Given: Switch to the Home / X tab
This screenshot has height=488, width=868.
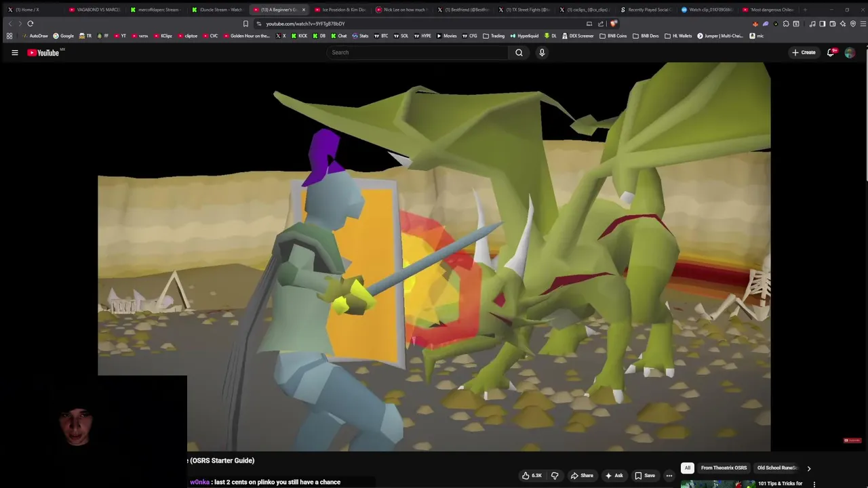Looking at the screenshot, I should click(33, 9).
